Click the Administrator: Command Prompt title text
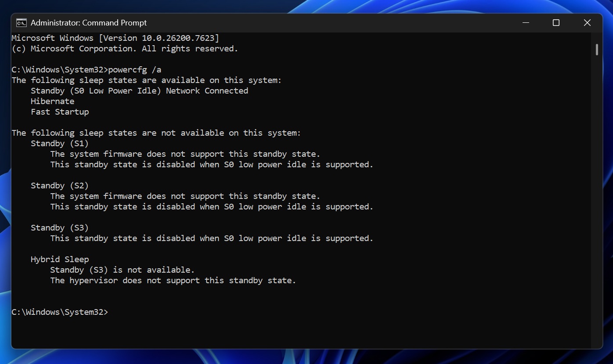Screen dimensions: 613x364 click(x=89, y=23)
